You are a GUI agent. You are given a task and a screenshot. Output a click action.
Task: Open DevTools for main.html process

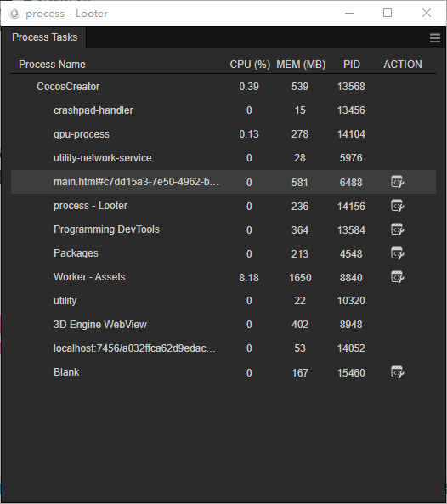[397, 182]
